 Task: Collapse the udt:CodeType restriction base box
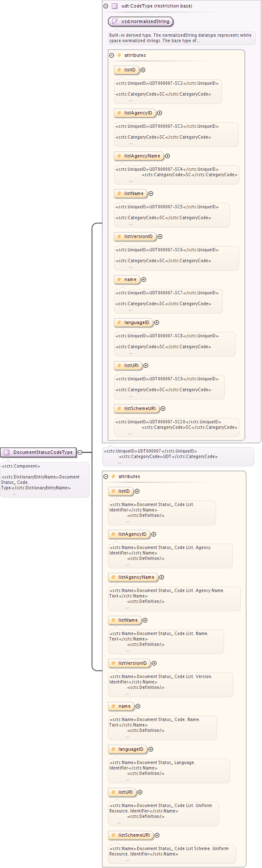(x=106, y=6)
